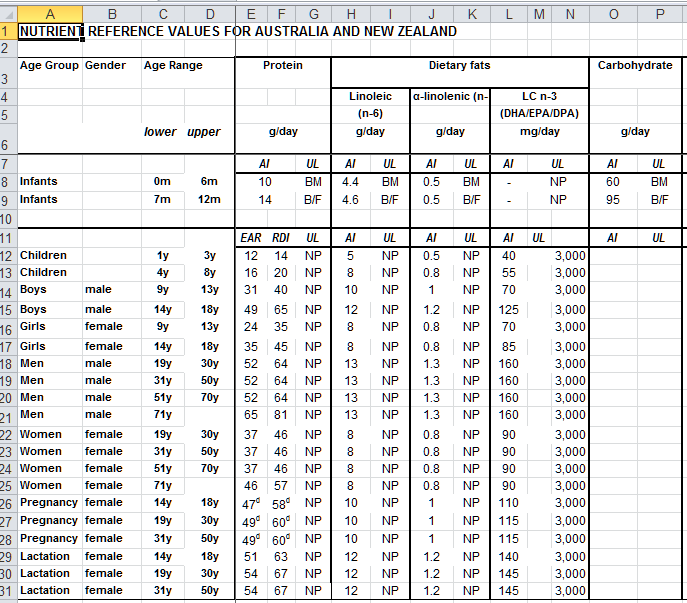Click the protein EAR value '51'
The image size is (687, 603).
point(251,557)
